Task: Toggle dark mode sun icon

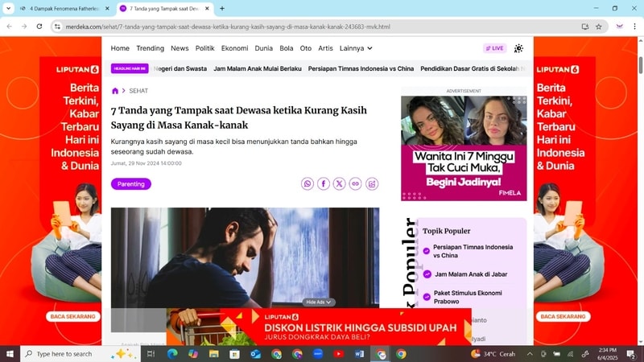Action: click(518, 48)
